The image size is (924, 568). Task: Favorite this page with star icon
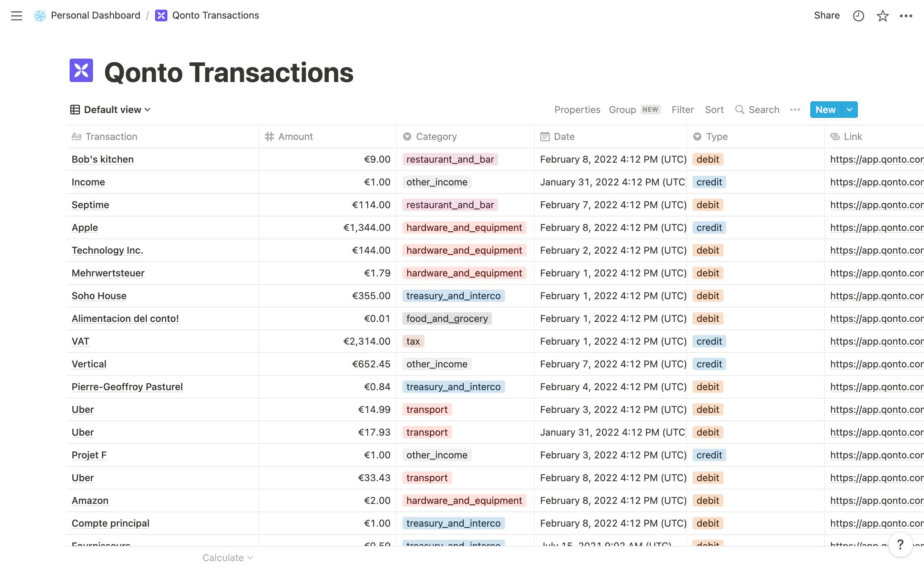point(882,16)
